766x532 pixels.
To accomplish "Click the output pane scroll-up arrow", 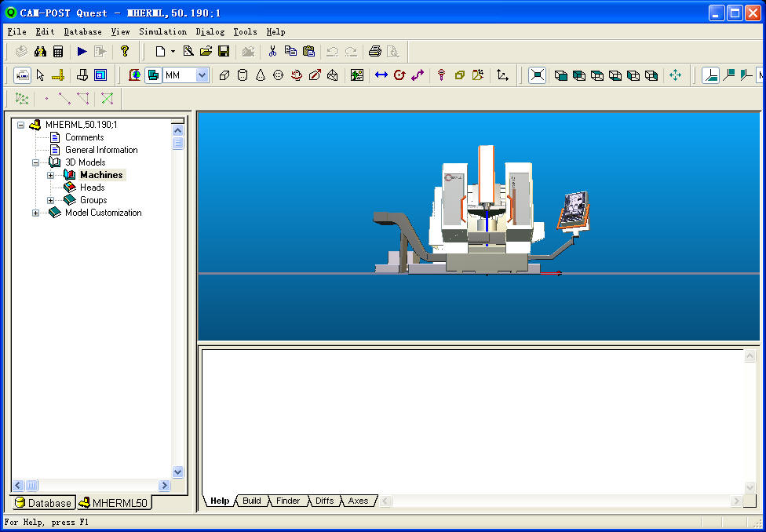I will 750,356.
